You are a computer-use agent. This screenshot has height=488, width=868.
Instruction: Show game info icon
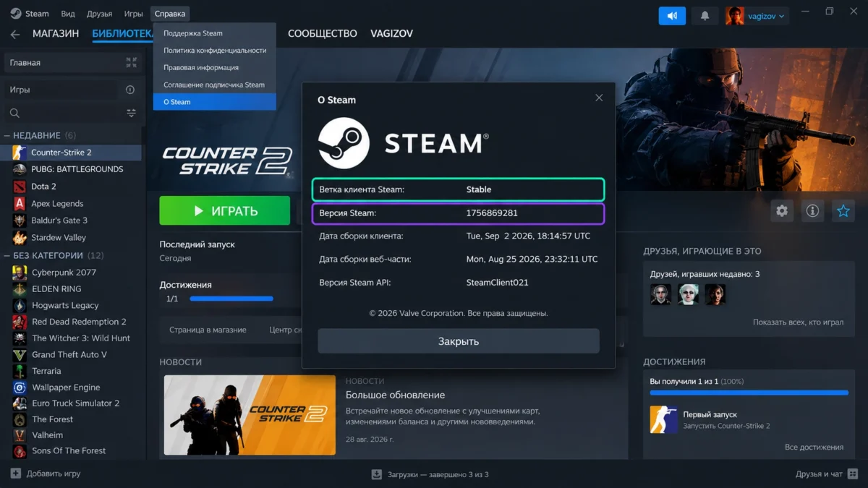coord(812,211)
